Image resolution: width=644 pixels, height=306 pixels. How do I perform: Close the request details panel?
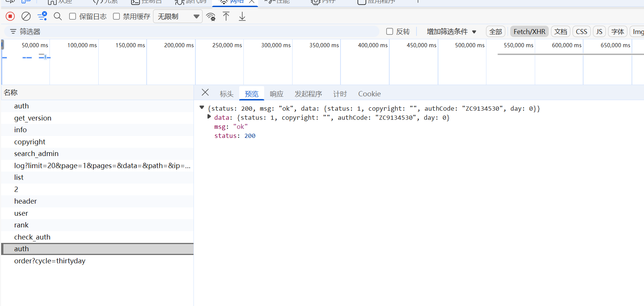click(205, 93)
